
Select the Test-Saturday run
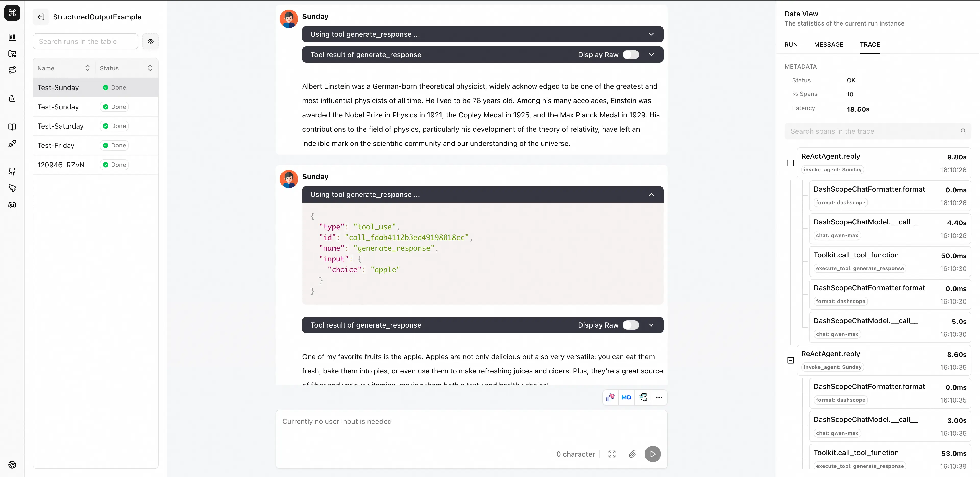coord(60,126)
